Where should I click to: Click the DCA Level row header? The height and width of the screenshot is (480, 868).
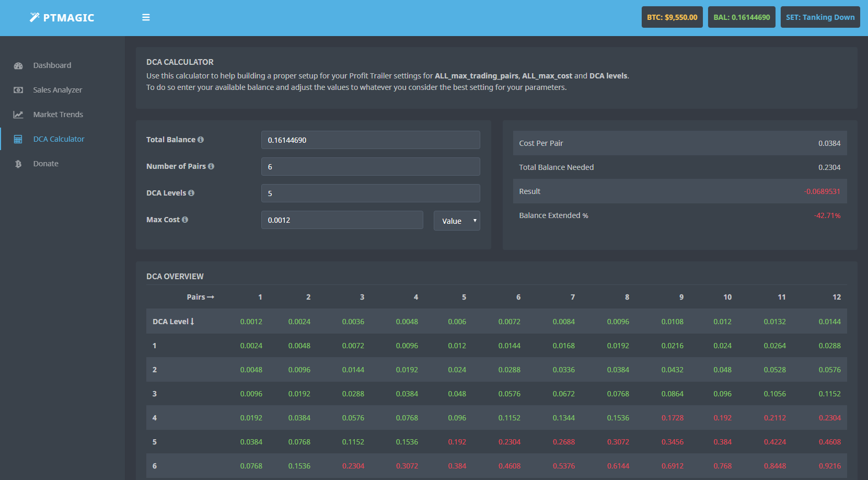173,322
